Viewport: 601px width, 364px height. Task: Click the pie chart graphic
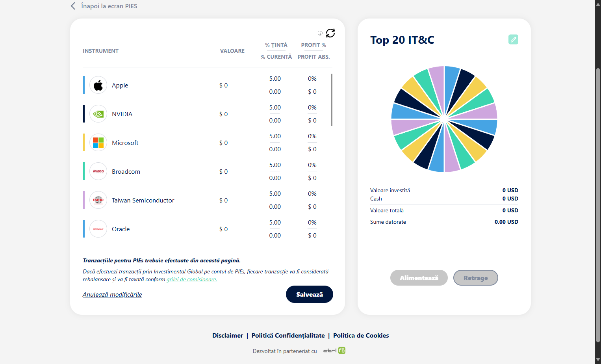444,119
